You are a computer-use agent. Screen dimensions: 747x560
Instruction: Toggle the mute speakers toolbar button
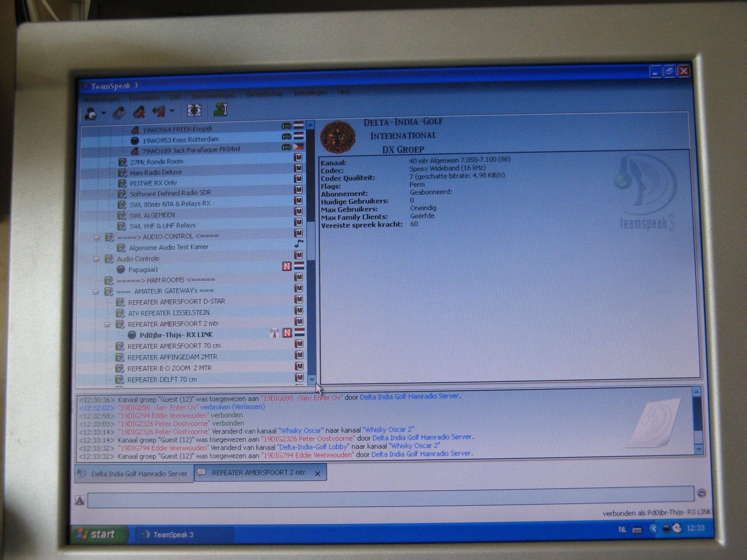(159, 111)
